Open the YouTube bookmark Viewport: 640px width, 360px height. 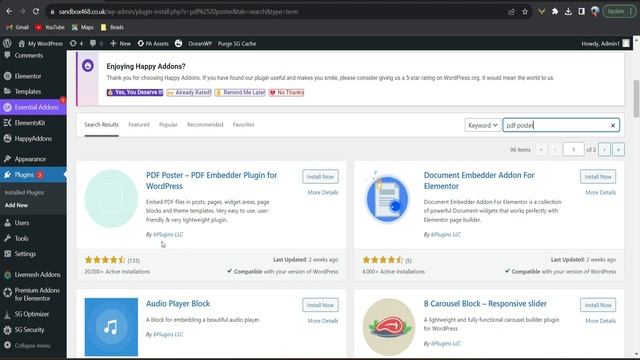50,27
